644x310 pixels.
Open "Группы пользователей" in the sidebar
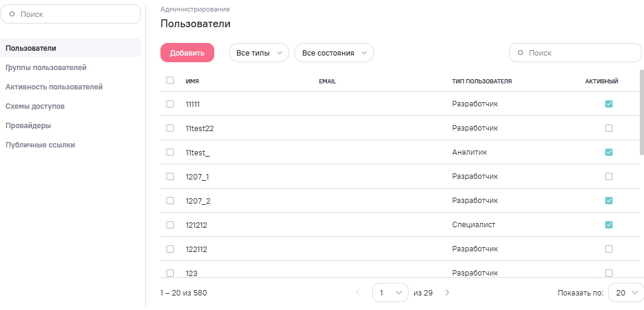46,68
